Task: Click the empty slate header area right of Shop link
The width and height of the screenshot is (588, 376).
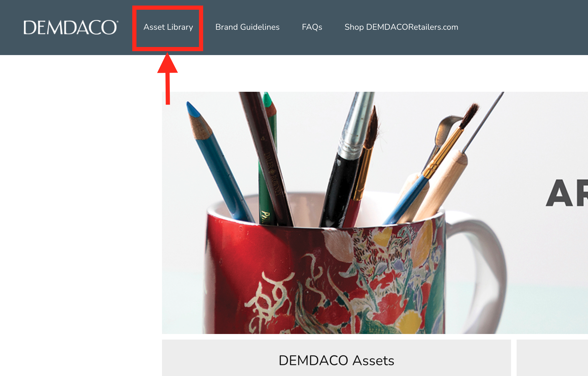Action: (x=522, y=27)
